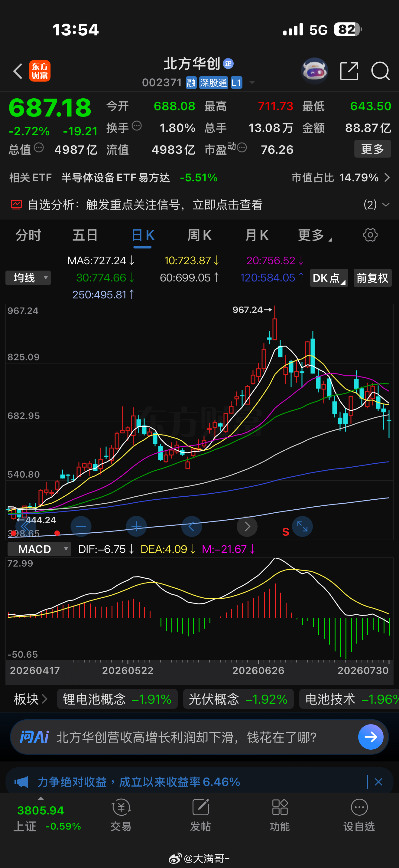The height and width of the screenshot is (868, 399).
Task: Tap the MA5:727.24 average value
Action: 101,261
